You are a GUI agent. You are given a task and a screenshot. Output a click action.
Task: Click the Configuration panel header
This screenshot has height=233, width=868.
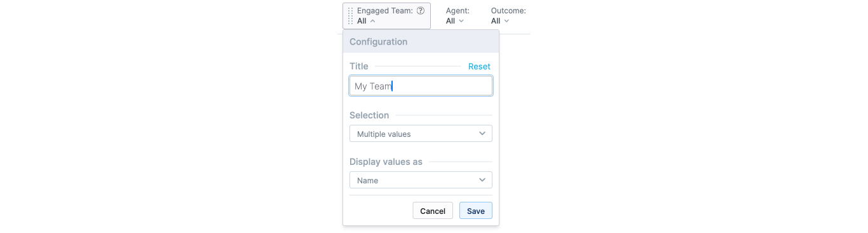point(421,41)
